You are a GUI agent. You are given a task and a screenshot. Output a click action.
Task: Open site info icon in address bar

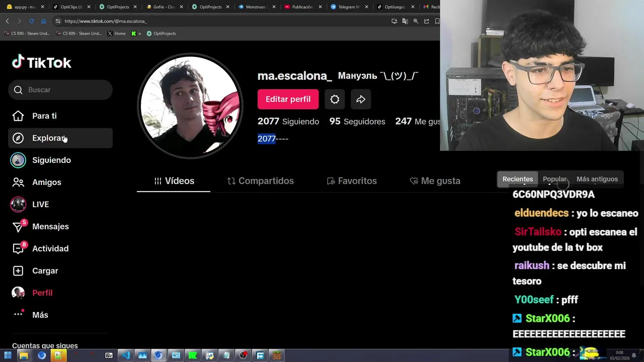(58, 21)
